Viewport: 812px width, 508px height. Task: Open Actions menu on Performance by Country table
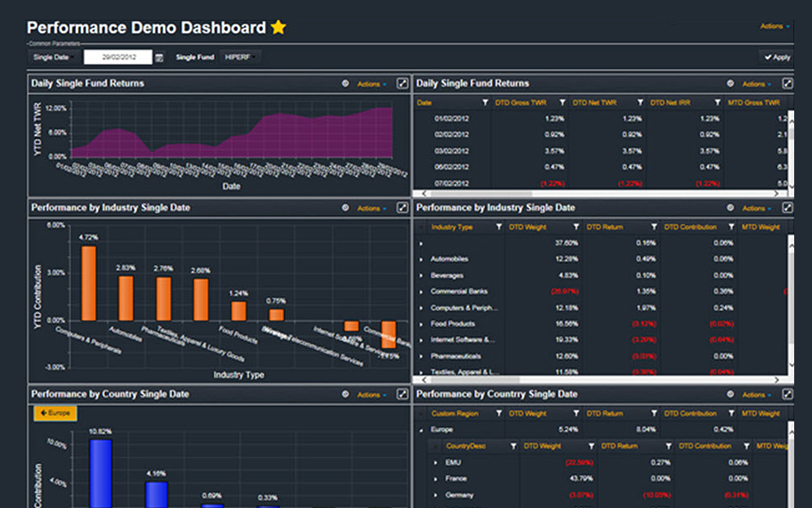pos(756,395)
